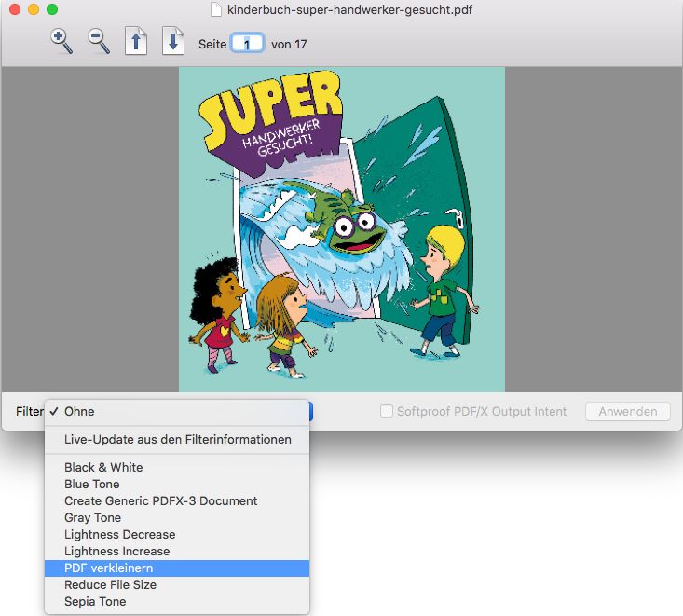This screenshot has width=683, height=616.
Task: Select Lightness Decrease filter
Action: pyautogui.click(x=177, y=535)
